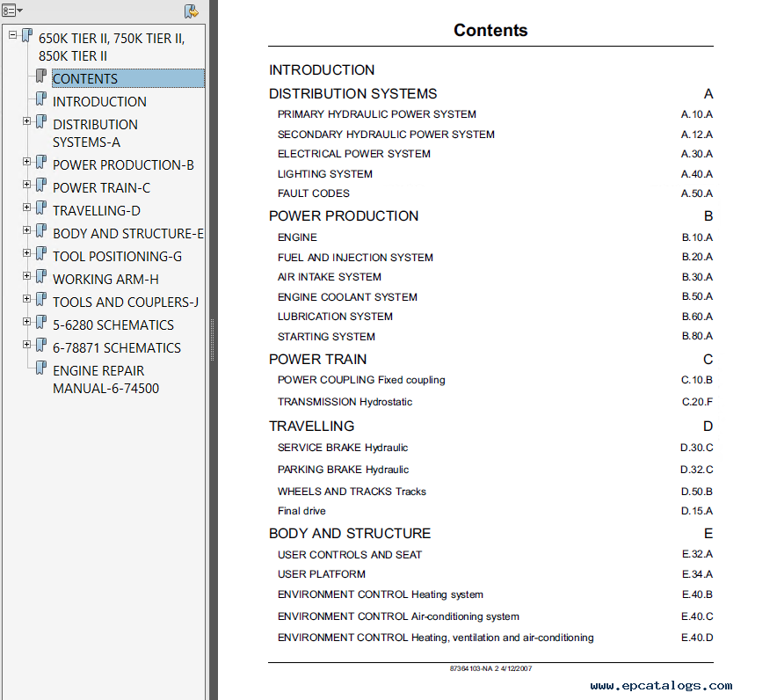
Task: Click the bookmark icon beside 6-78871 SCHEMATICS
Action: 41,345
